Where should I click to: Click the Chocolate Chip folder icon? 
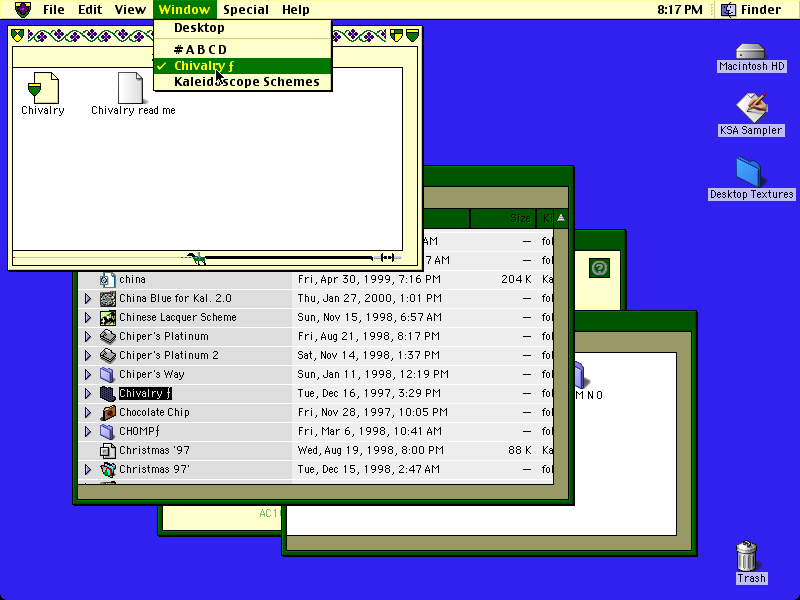pos(108,412)
